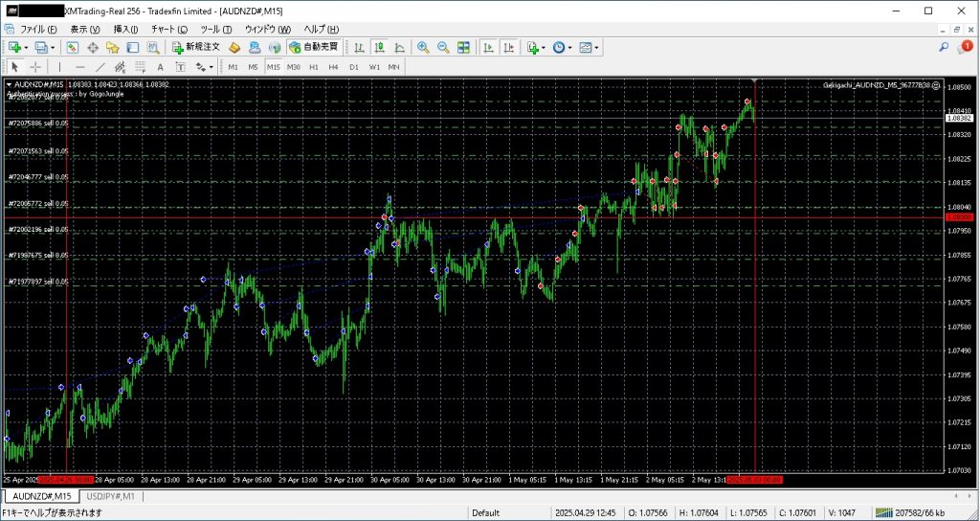Zoom in on the chart
Screen dimensions: 980x521
coord(423,47)
